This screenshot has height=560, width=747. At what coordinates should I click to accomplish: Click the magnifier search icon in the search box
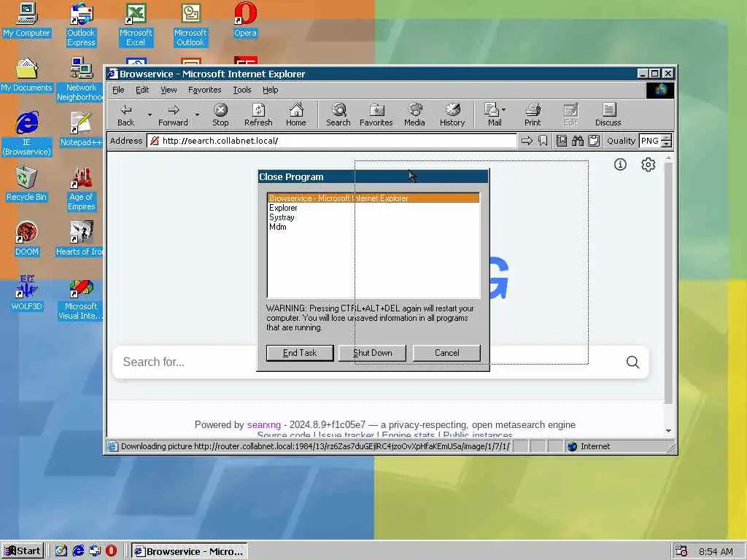(x=632, y=362)
